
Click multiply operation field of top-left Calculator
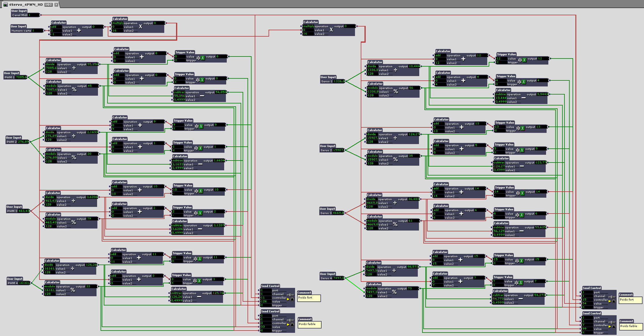click(x=117, y=23)
